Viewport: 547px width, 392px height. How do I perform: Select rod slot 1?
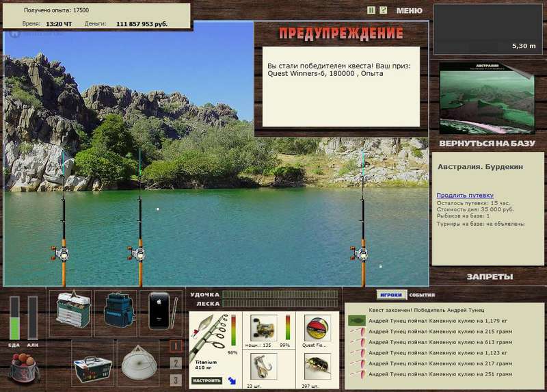pos(176,346)
